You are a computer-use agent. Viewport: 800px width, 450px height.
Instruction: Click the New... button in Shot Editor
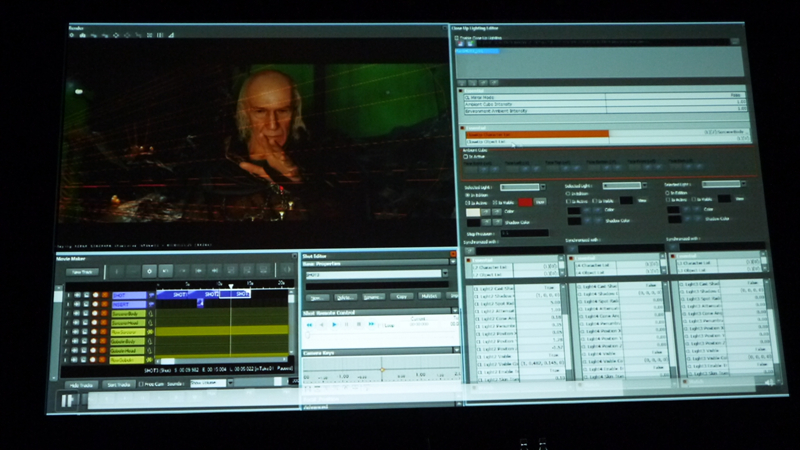point(317,298)
